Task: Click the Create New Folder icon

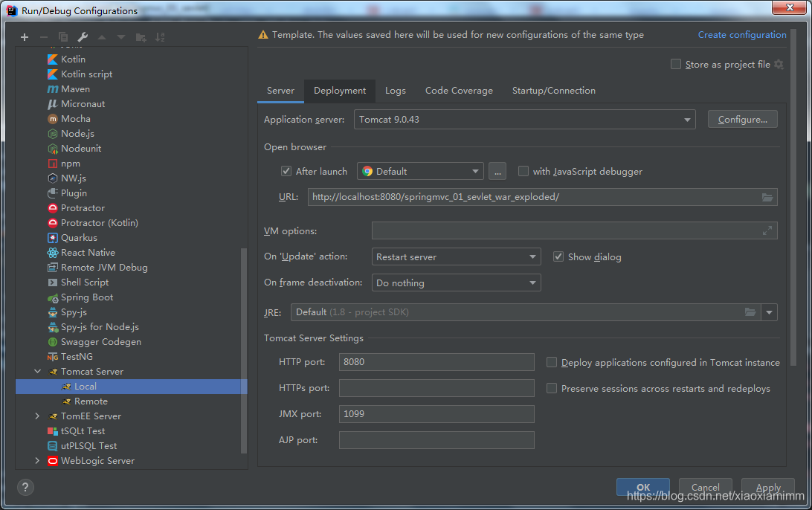Action: coord(141,37)
